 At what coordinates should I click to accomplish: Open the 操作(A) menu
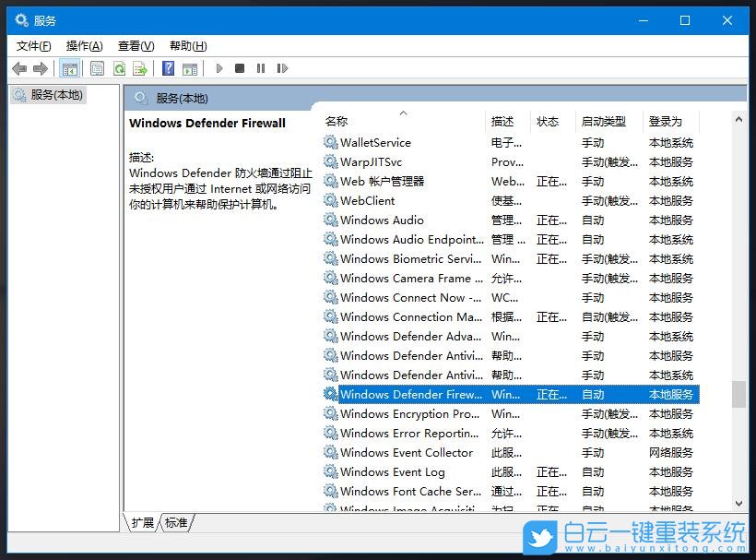(x=84, y=45)
